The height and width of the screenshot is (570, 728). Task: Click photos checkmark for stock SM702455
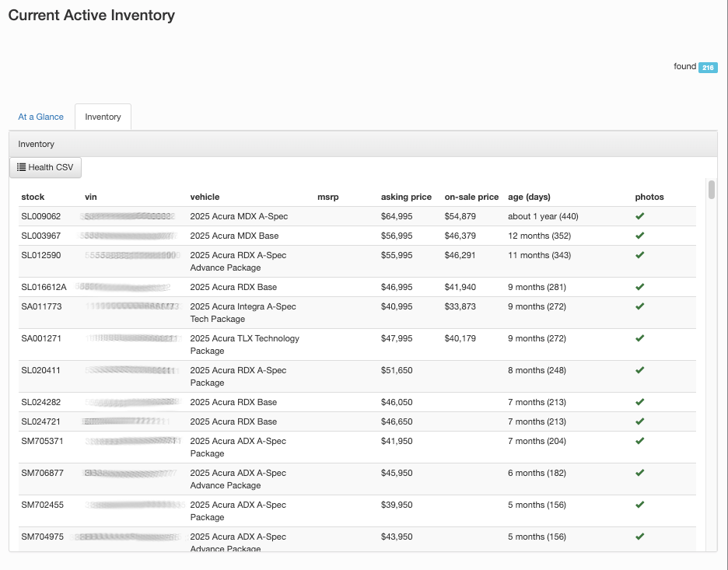[x=640, y=505]
